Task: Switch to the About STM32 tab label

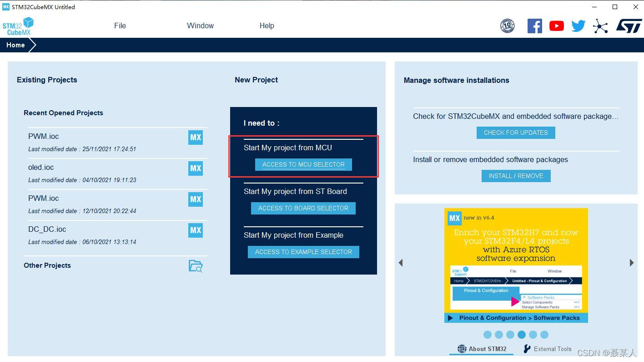Action: [488, 349]
